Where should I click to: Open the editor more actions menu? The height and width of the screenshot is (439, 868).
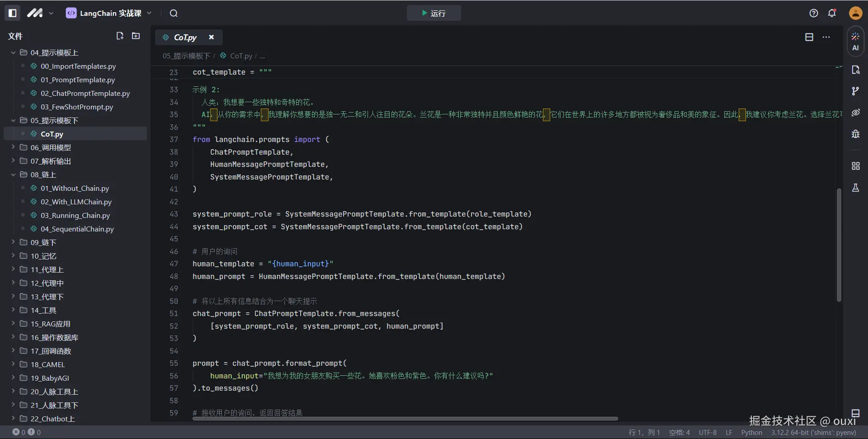click(826, 37)
